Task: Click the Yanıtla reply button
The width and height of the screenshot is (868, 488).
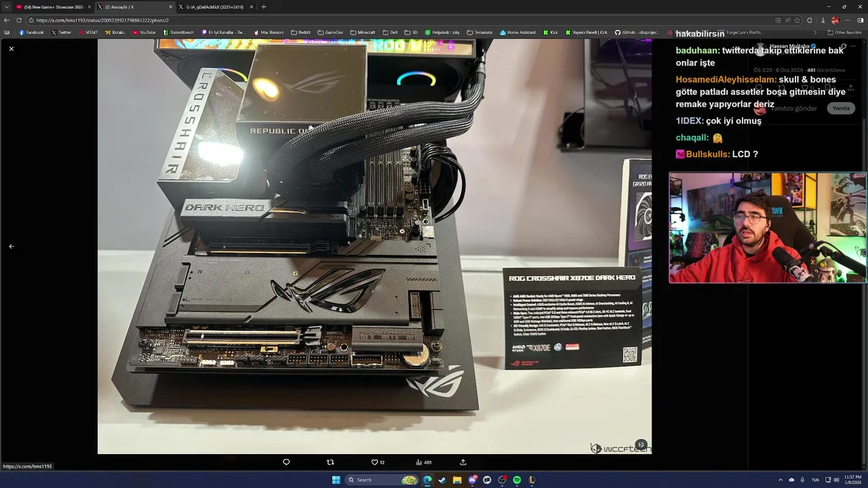Action: (841, 108)
